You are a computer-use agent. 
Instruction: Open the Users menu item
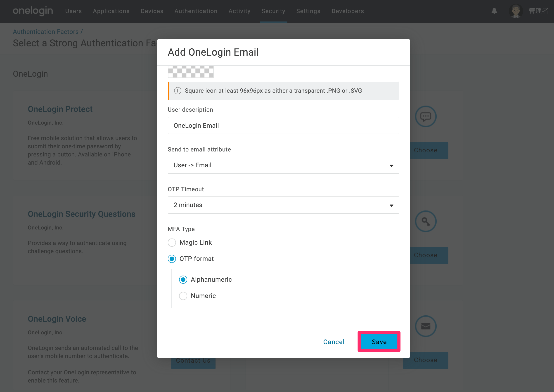point(73,11)
